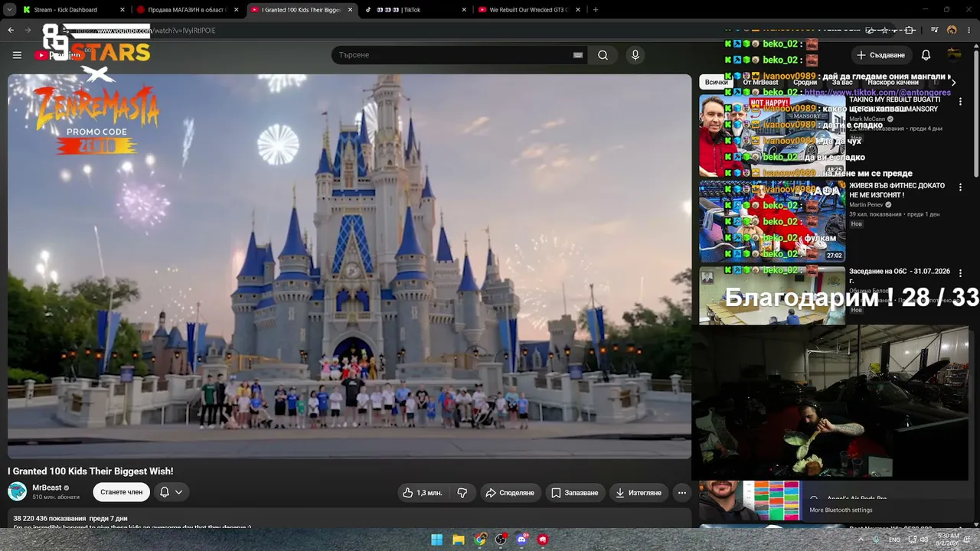Screen dimensions: 980x551
Task: Open the ЖИВЕЯ ВЪВ ФИТНЕС video title
Action: tap(897, 191)
